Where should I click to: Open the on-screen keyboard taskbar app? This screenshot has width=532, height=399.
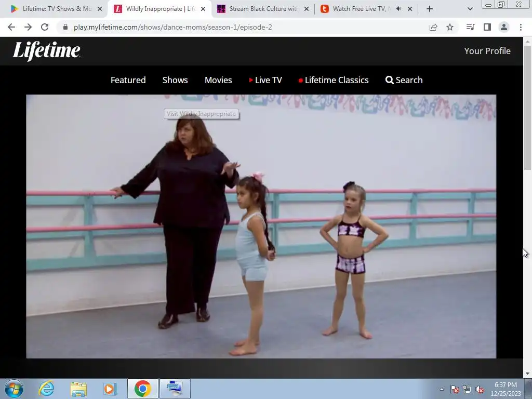[x=175, y=389]
